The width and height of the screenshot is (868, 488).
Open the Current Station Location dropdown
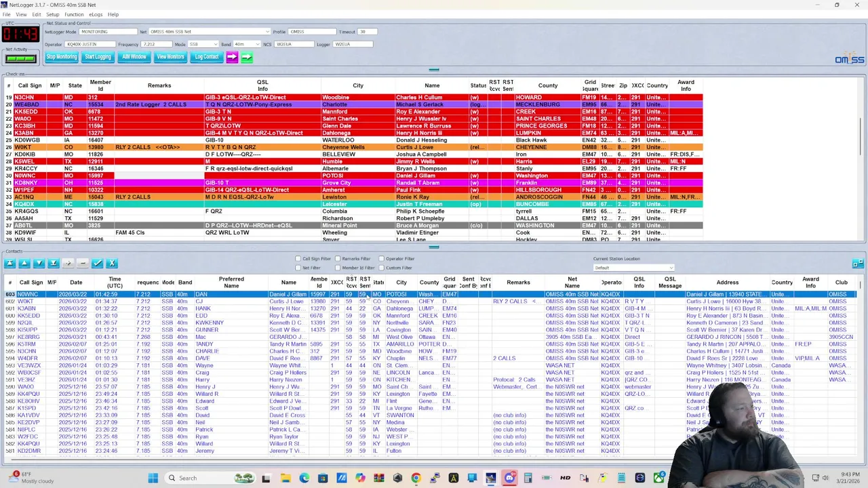pos(633,268)
